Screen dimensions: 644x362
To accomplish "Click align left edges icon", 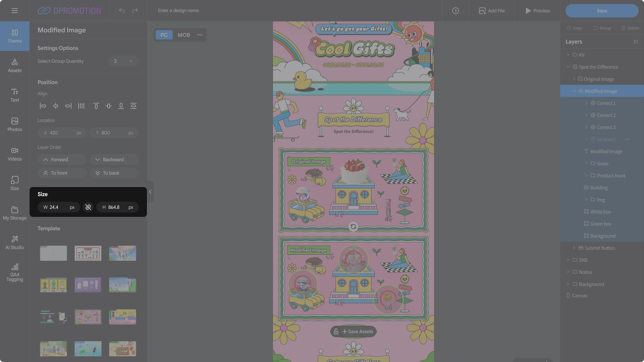I will tap(43, 106).
